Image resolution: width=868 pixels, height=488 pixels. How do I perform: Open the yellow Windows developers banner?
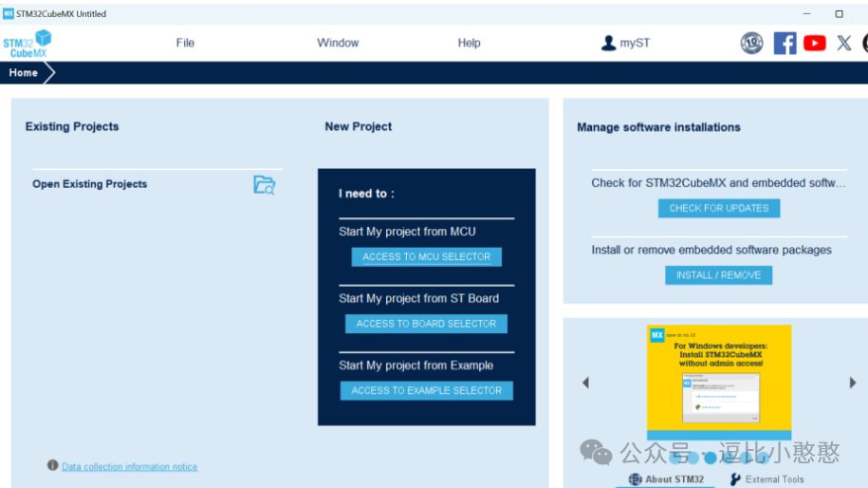718,382
